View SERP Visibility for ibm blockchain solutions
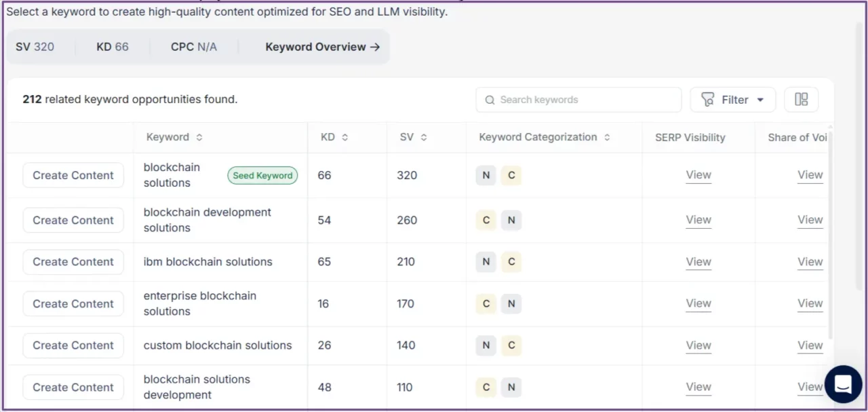Viewport: 868px width, 412px height. point(698,261)
